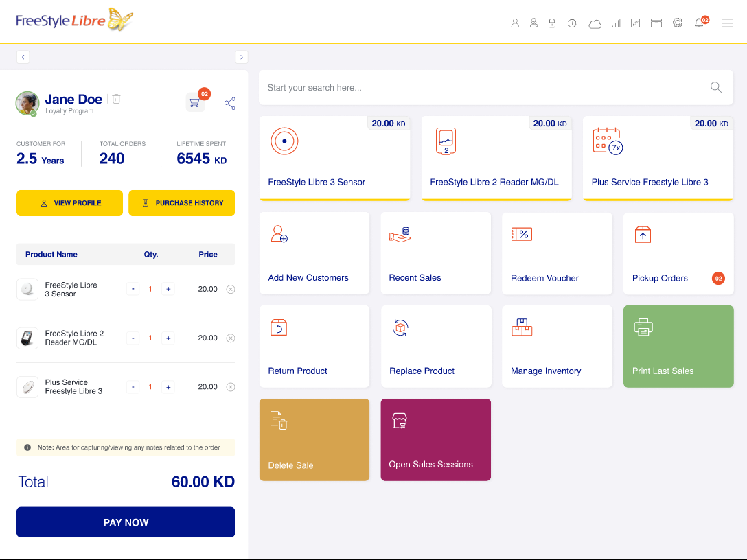Open the hamburger menu
This screenshot has height=560, width=747.
(x=727, y=23)
